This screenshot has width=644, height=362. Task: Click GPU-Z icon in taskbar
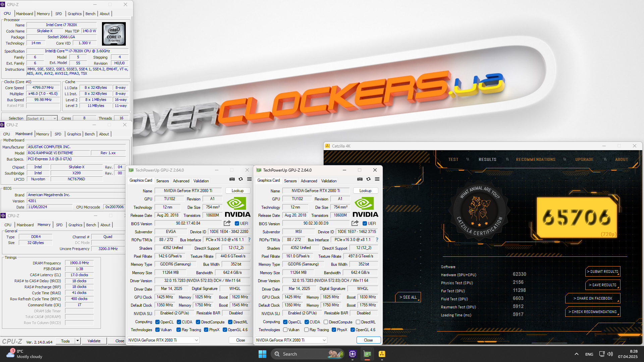[x=367, y=354]
